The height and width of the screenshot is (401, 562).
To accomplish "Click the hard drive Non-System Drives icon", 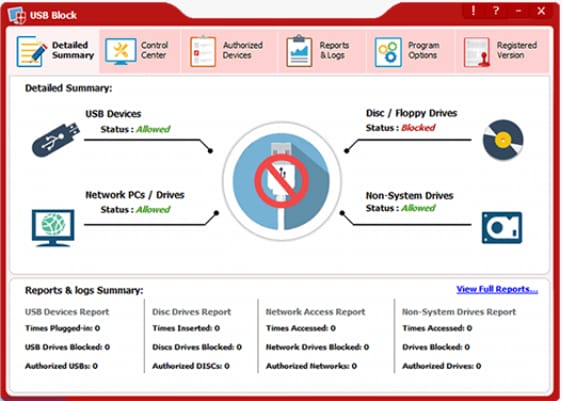I will tap(502, 228).
